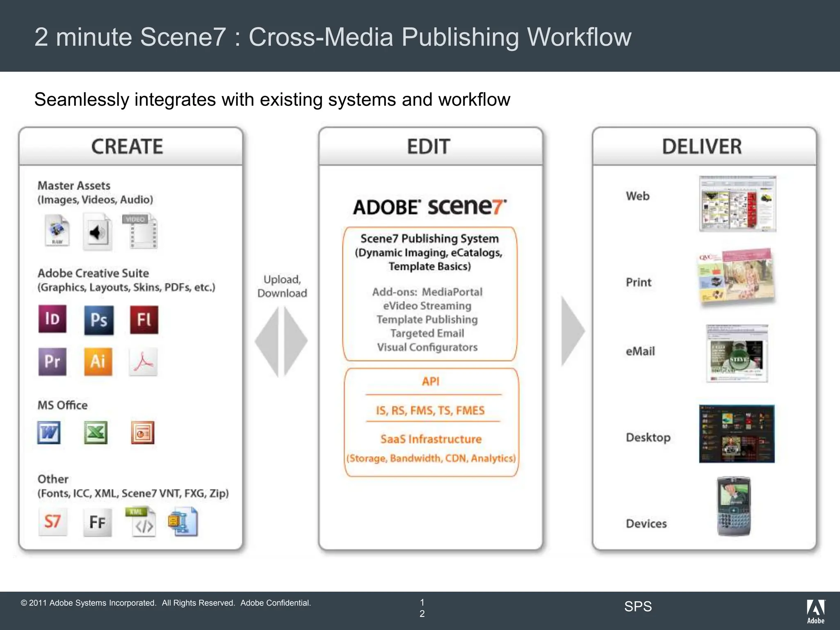Click the Zip archive file icon
Screen dimensions: 840x630
coord(183,522)
